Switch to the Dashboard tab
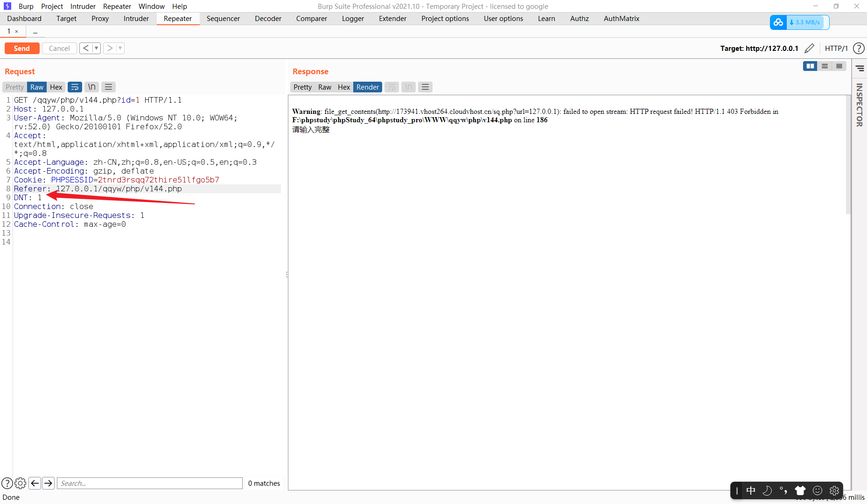867x504 pixels. click(24, 19)
